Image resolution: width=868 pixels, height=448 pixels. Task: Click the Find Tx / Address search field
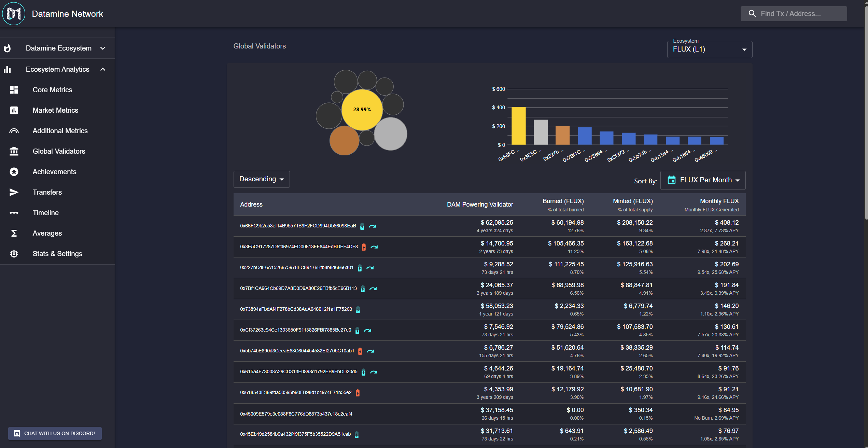[x=794, y=14]
